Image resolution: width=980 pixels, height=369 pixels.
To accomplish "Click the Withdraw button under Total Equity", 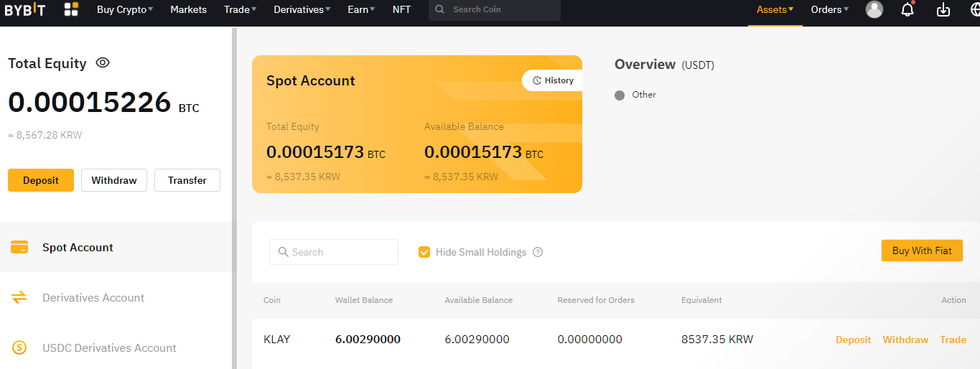I will 114,180.
